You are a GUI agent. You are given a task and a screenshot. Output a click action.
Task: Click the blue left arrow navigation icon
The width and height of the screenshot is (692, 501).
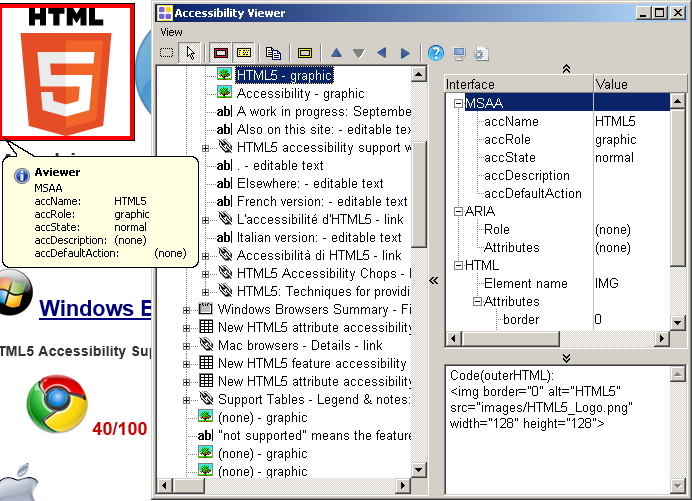[381, 53]
